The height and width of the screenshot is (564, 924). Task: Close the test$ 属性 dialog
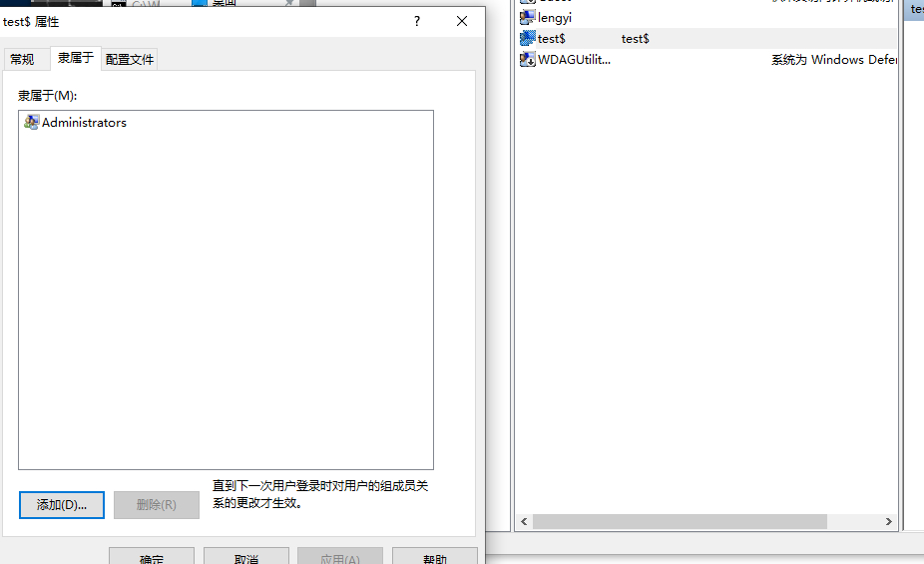(462, 22)
